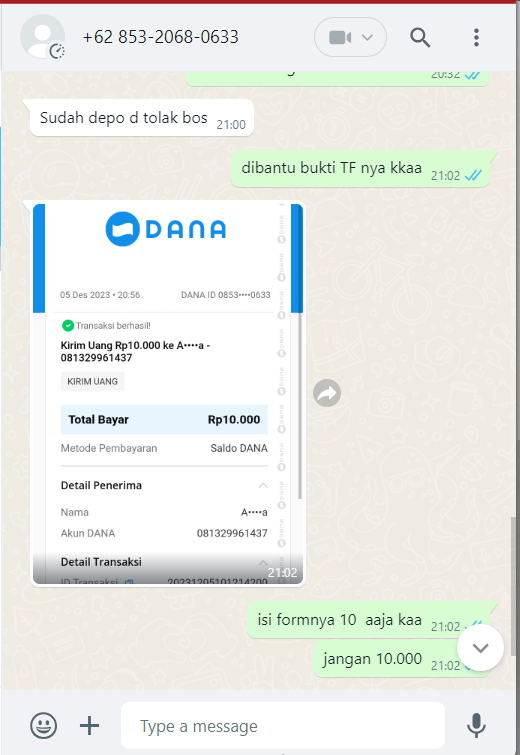Viewport: 520px width, 755px height.
Task: Start a video call with the contact
Action: [x=340, y=37]
